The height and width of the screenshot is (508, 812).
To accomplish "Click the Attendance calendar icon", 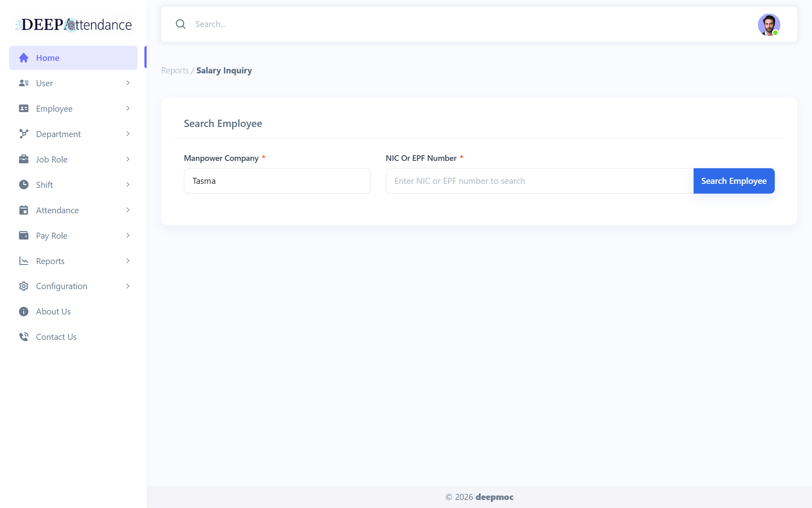I will 24,210.
